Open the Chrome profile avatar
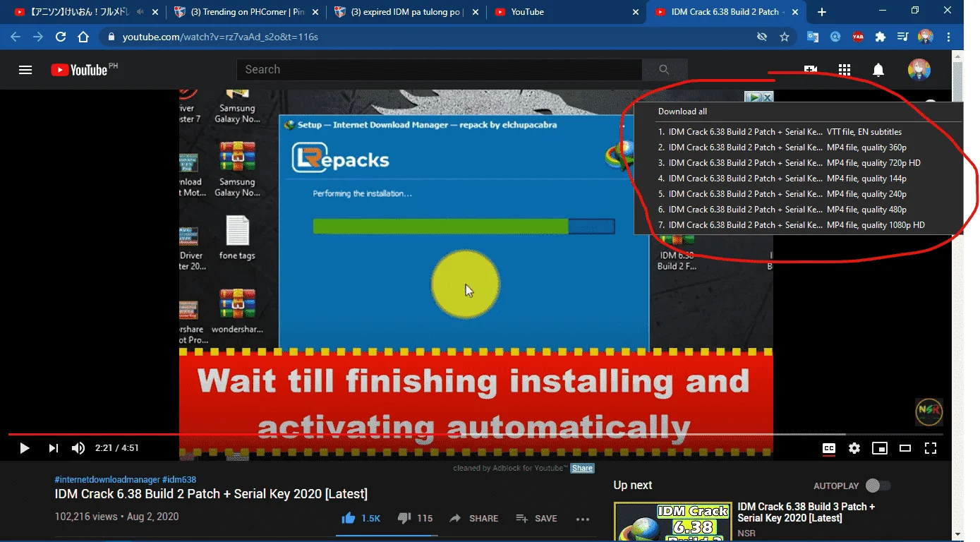Screen dimensions: 980x542 coord(926,37)
